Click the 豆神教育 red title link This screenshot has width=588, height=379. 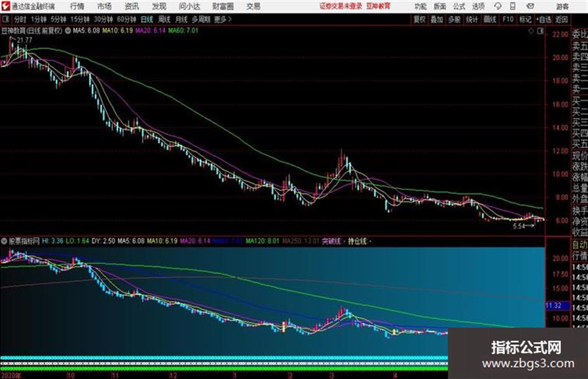click(x=378, y=6)
